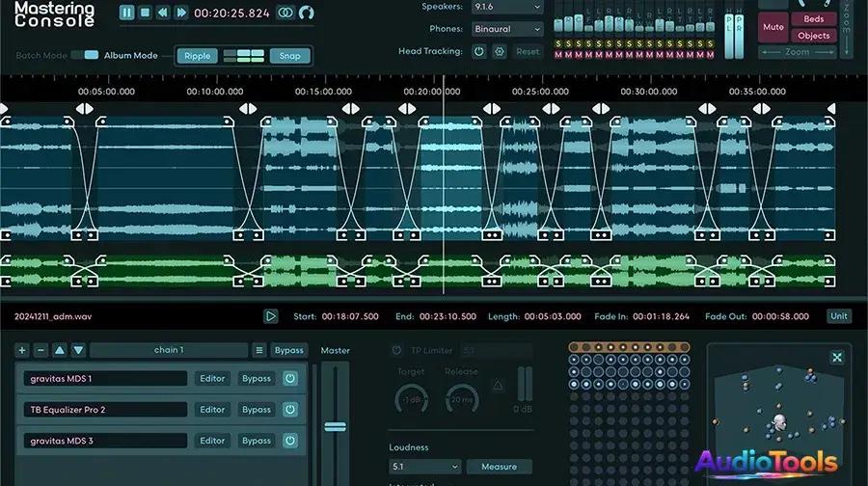Stop playback with the stop button
The width and height of the screenshot is (868, 486).
(x=145, y=13)
